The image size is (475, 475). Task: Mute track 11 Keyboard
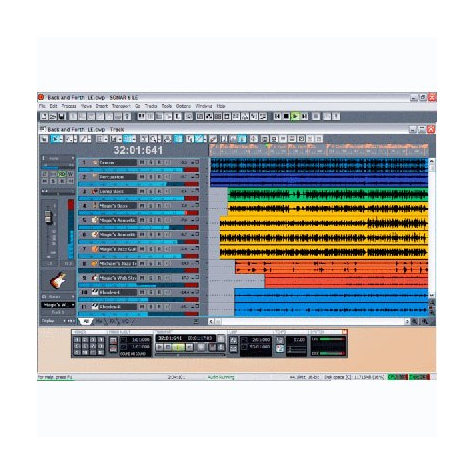(142, 307)
